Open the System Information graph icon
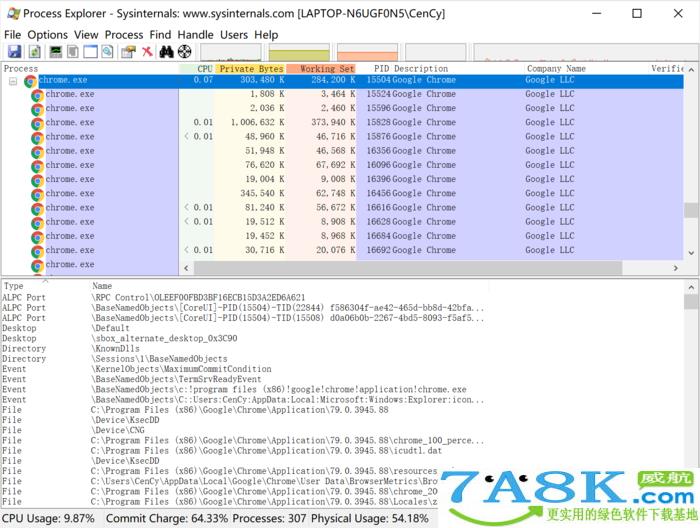Image resolution: width=700 pixels, height=528 pixels. 56,52
